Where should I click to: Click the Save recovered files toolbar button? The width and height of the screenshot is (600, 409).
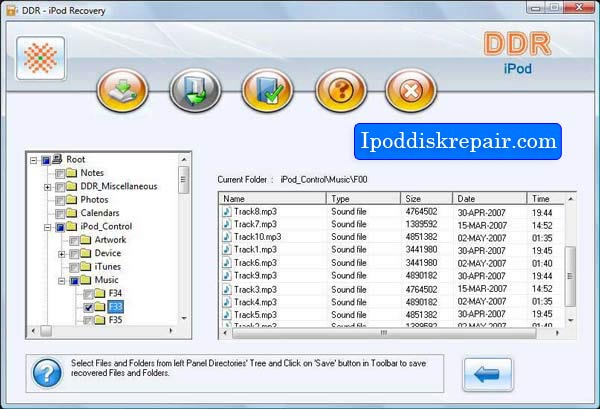pos(122,91)
